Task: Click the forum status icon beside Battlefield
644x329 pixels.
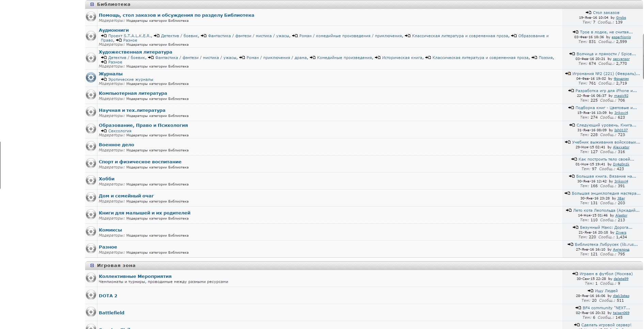Action: [91, 312]
